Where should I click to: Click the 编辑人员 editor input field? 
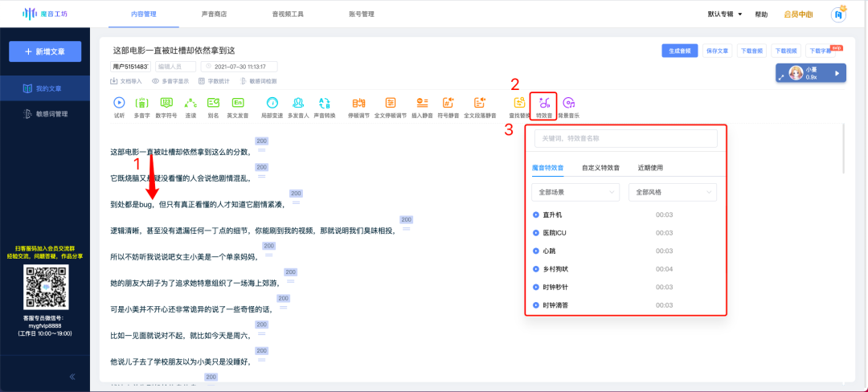(x=175, y=67)
